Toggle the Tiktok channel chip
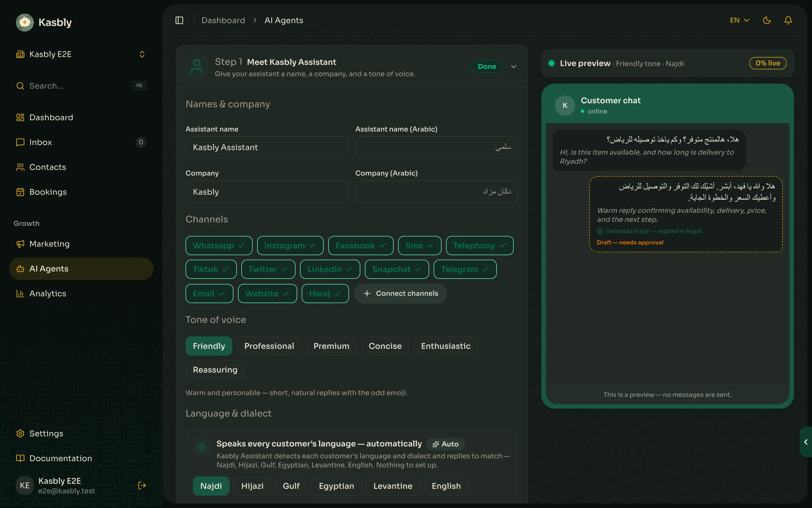 [x=211, y=269]
